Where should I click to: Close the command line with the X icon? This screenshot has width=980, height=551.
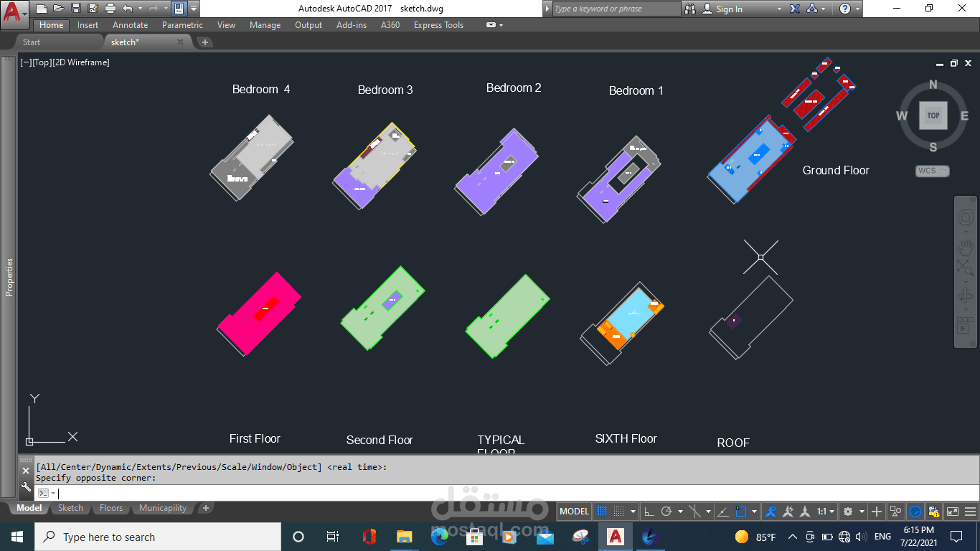(25, 471)
